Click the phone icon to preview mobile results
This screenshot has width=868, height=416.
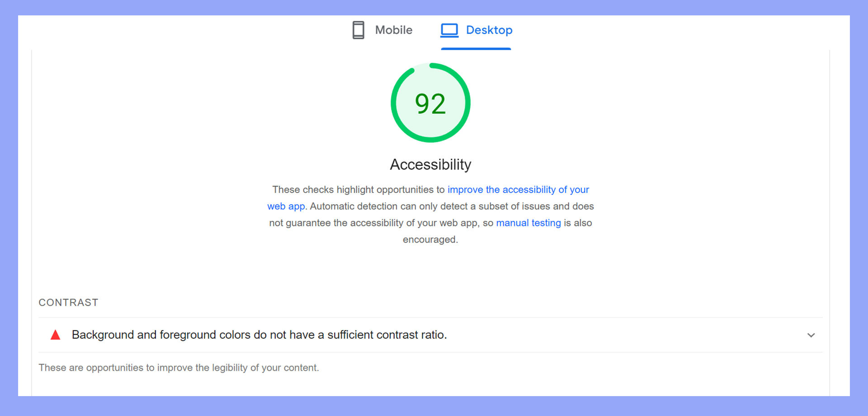click(359, 30)
